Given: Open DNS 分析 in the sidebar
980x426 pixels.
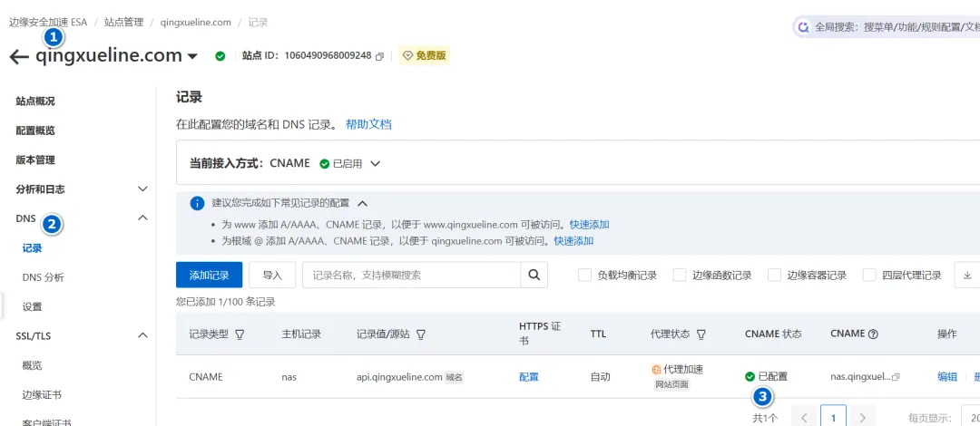Looking at the screenshot, I should [44, 277].
